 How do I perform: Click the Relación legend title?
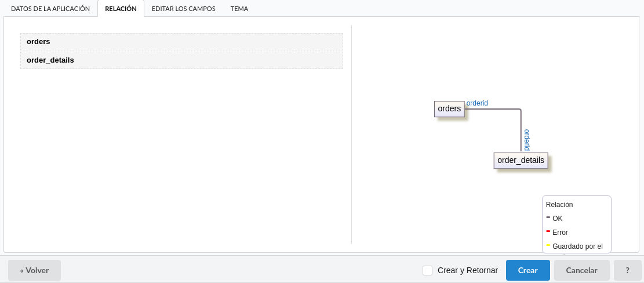pos(559,205)
